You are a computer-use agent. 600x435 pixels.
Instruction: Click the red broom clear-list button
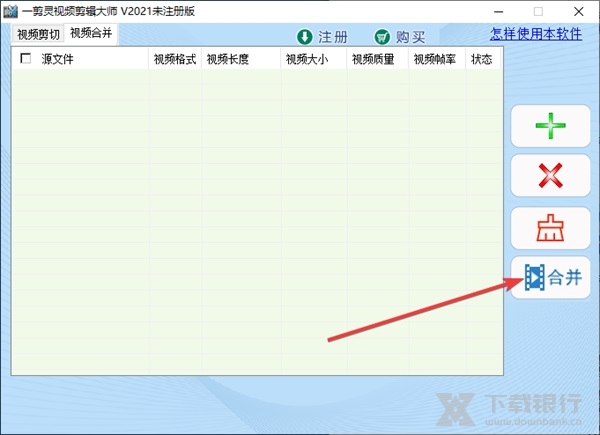pos(550,228)
